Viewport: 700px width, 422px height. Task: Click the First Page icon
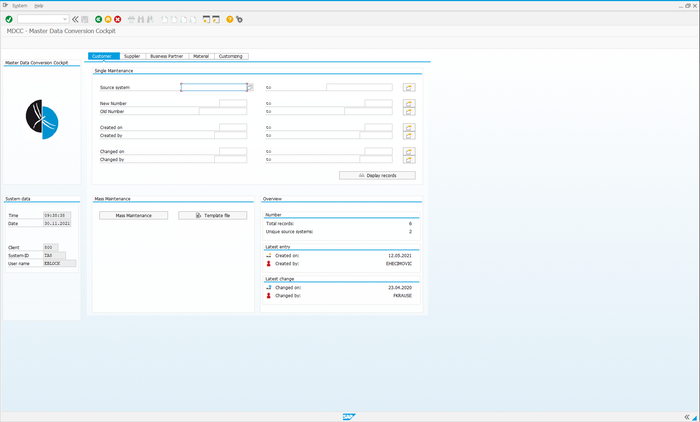[x=165, y=19]
